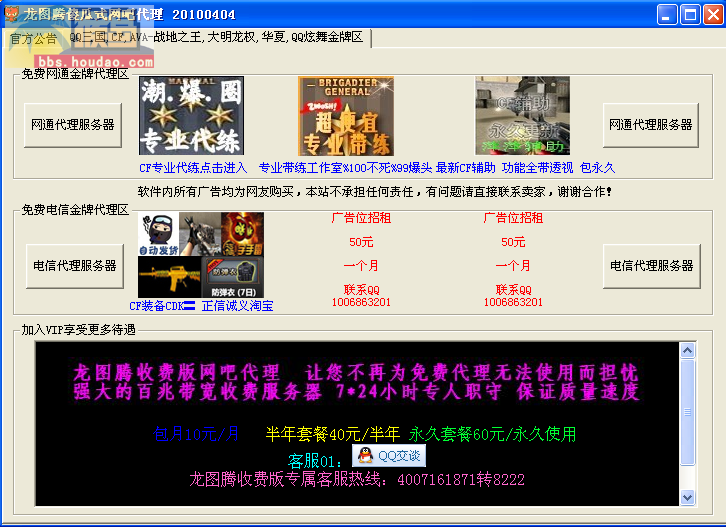Click the VIP panel scrollbar thumb
This screenshot has height=527, width=726.
(688, 412)
